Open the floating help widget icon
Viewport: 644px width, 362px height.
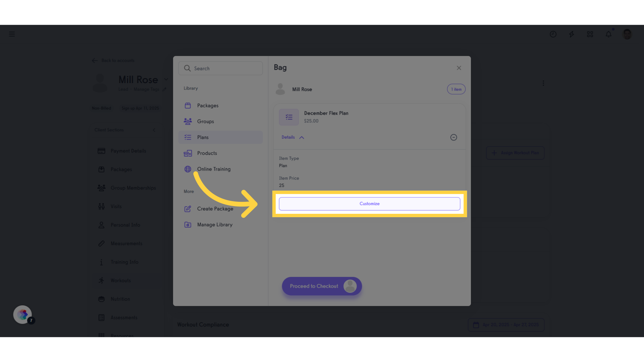point(22,314)
